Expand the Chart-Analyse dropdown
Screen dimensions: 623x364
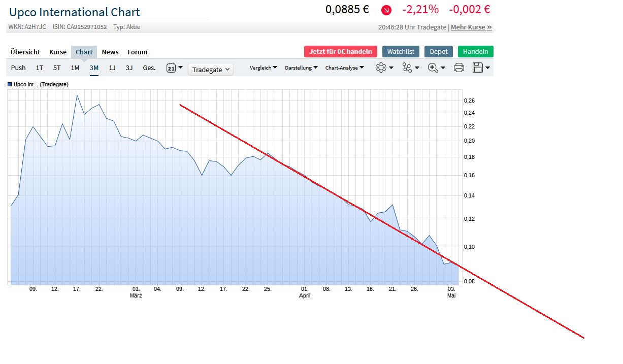point(345,68)
